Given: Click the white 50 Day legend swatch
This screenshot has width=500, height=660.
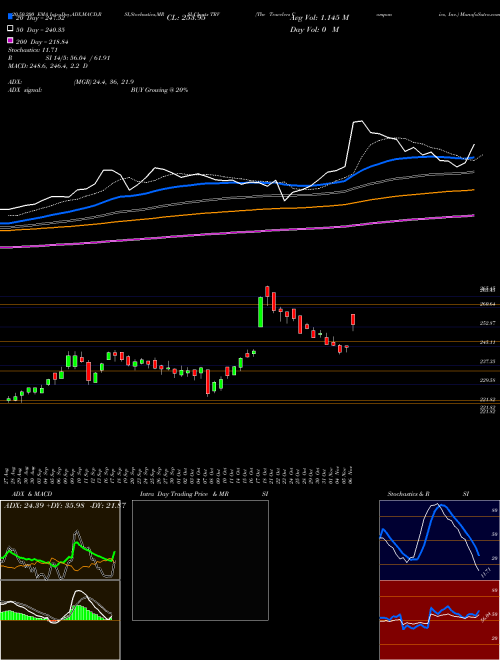Looking at the screenshot, I should pyautogui.click(x=11, y=29).
